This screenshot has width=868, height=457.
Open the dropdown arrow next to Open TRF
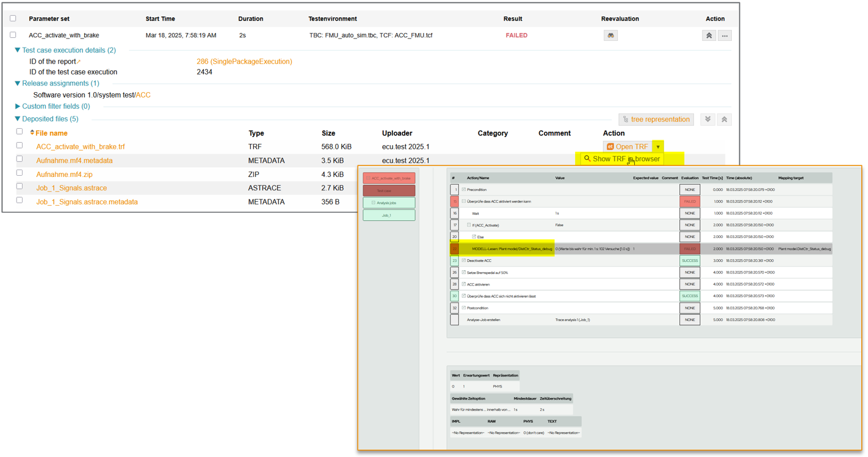pos(657,147)
